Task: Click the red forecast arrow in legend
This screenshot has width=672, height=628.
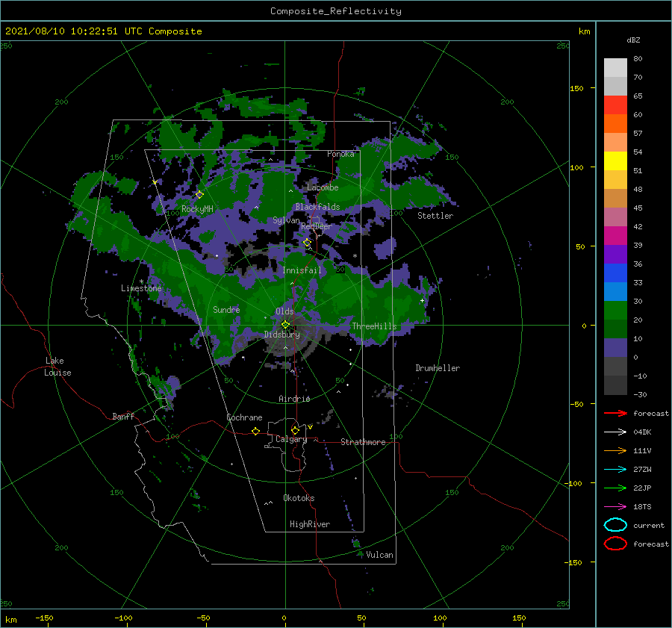Action: point(615,413)
